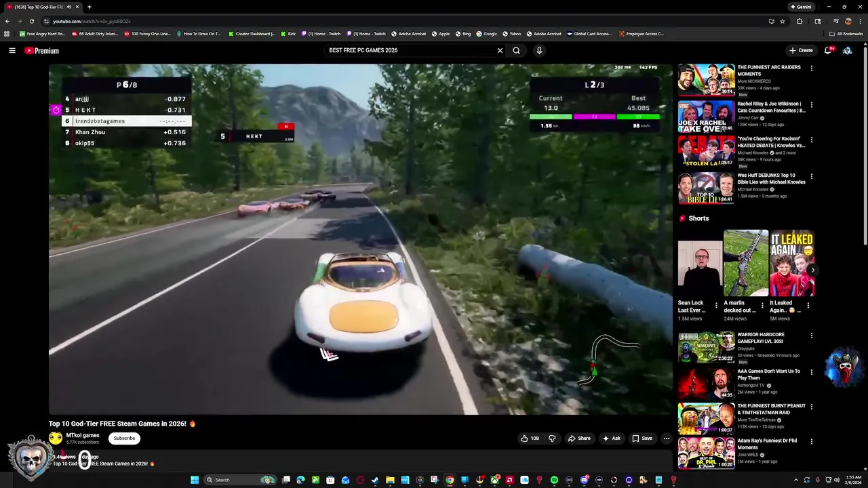The image size is (868, 488).
Task: Click taskbar Search box
Action: [x=240, y=480]
